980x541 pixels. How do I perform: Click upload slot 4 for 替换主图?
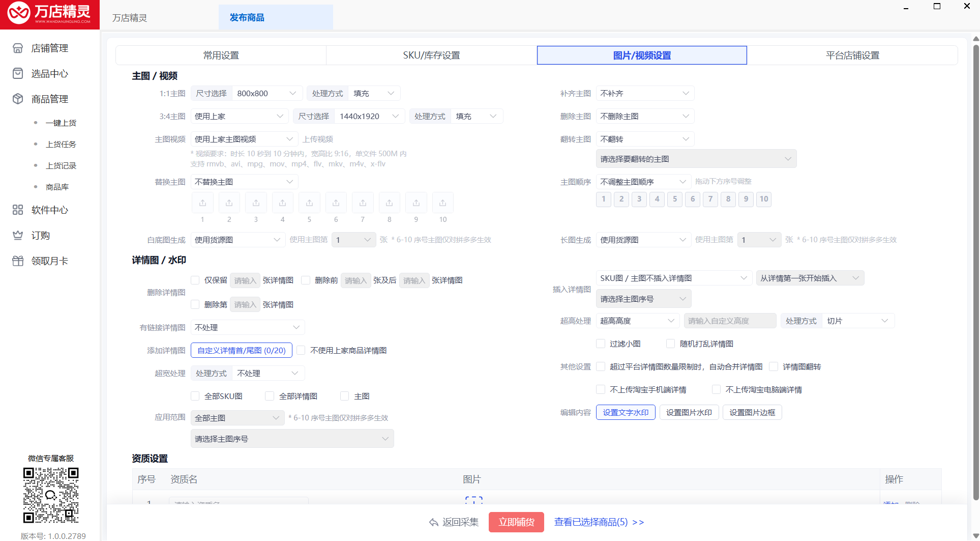click(283, 203)
